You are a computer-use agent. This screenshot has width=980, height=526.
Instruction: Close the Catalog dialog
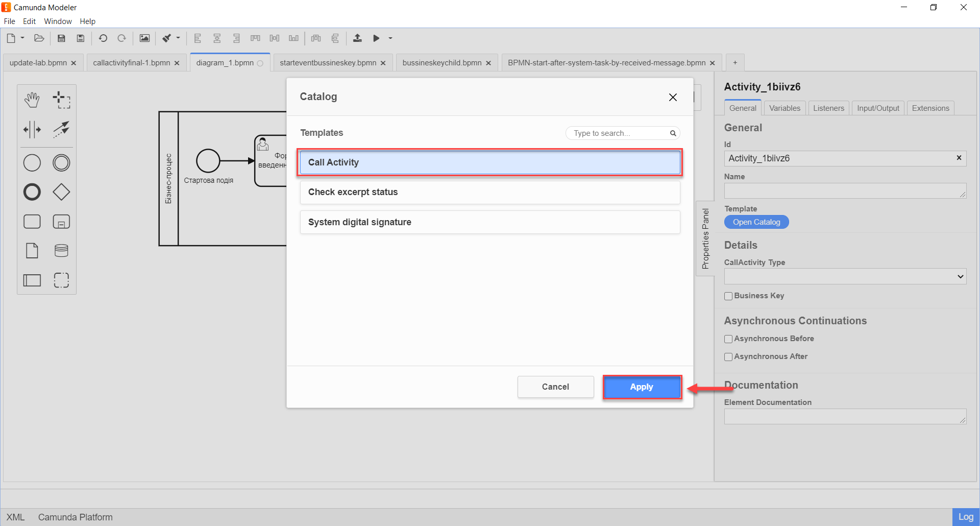point(673,97)
